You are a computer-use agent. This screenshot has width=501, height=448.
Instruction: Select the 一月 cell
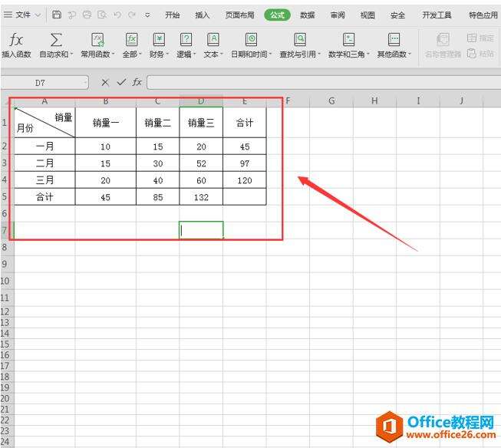tap(44, 147)
